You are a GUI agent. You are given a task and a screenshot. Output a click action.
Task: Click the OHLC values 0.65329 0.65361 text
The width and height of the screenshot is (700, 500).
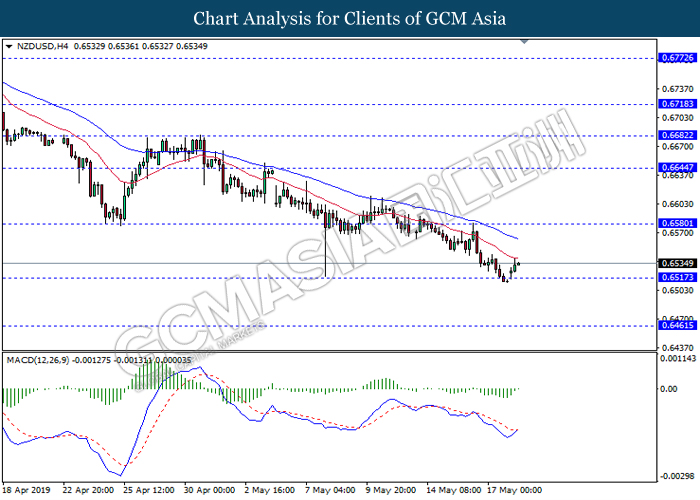tap(106, 46)
